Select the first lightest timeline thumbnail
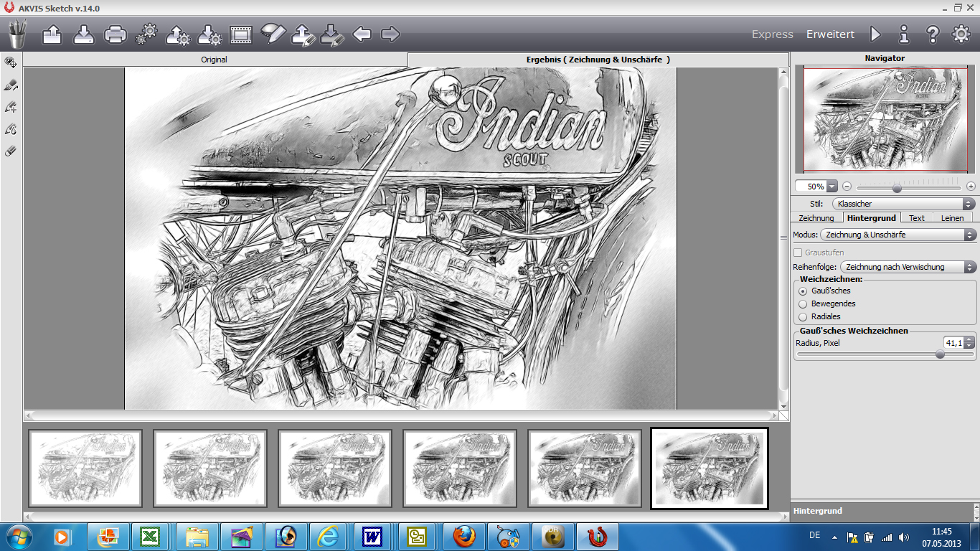The height and width of the screenshot is (551, 980). pyautogui.click(x=85, y=468)
